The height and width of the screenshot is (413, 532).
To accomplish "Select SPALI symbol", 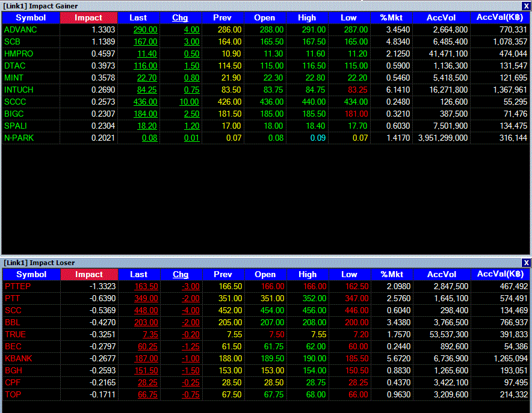I will point(15,126).
